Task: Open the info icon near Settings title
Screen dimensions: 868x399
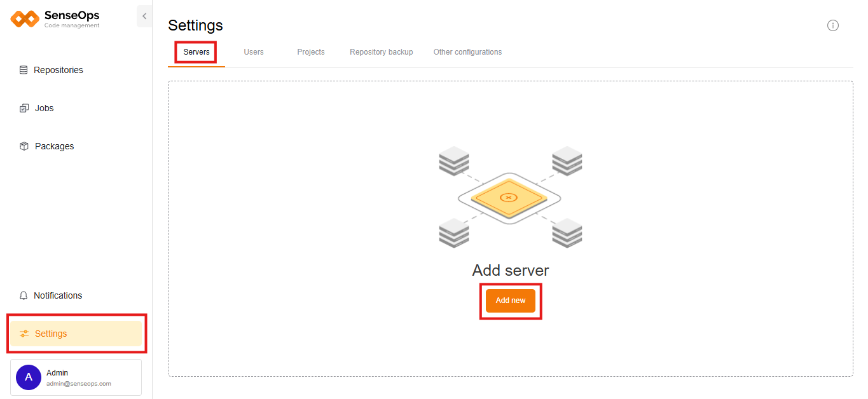Action: click(833, 25)
